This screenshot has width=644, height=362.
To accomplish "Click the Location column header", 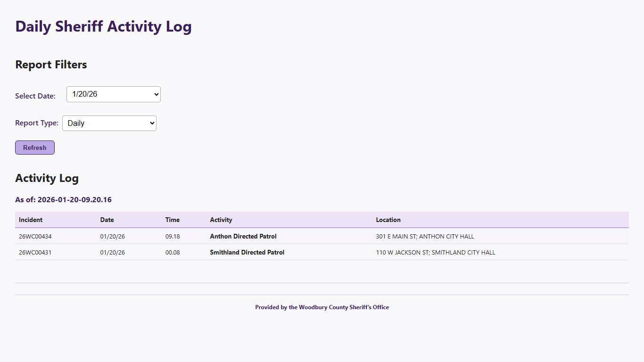I will point(388,220).
